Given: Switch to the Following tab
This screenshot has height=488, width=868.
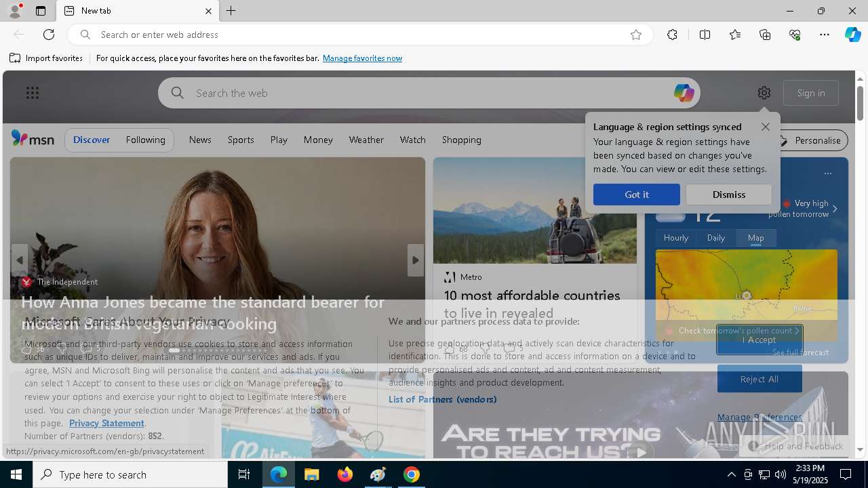Looking at the screenshot, I should (145, 140).
